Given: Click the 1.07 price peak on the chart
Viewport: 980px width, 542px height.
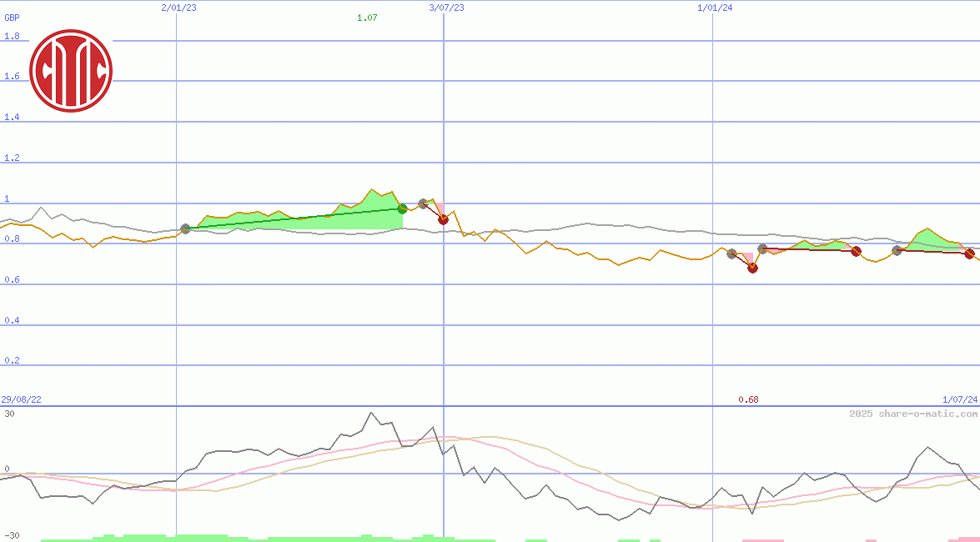Looking at the screenshot, I should coord(371,189).
